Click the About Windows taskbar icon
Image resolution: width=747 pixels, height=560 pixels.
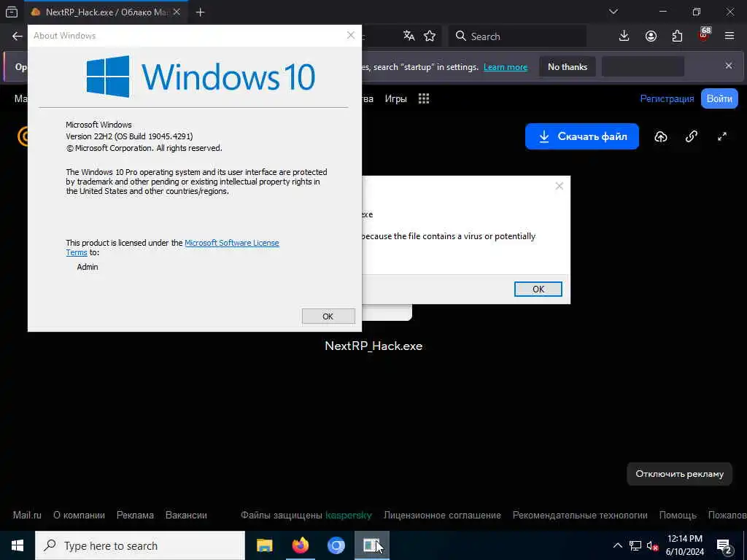[371, 545]
